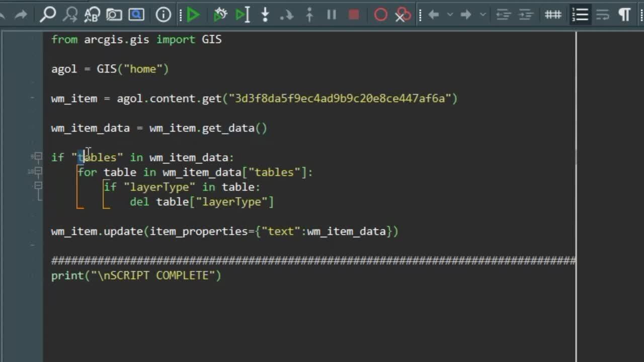
Task: Toggle word wrap in the editor
Action: coord(602,15)
